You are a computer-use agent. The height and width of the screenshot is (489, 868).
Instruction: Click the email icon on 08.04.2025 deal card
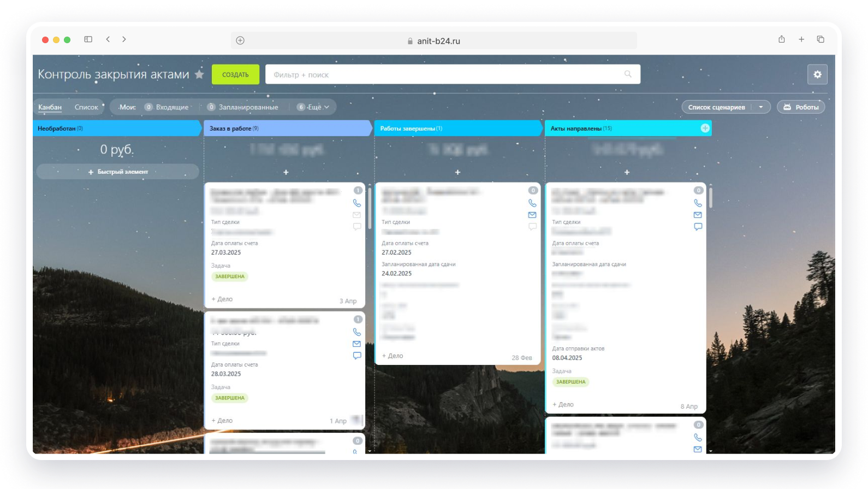pos(698,215)
